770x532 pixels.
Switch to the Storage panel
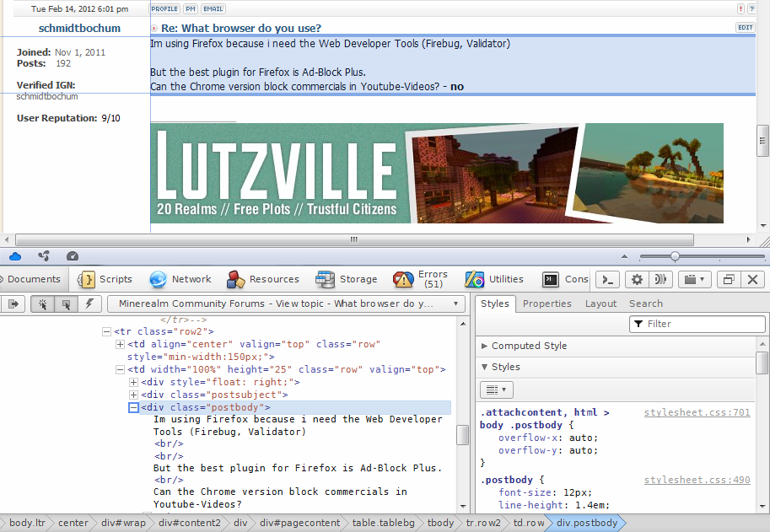click(x=347, y=279)
